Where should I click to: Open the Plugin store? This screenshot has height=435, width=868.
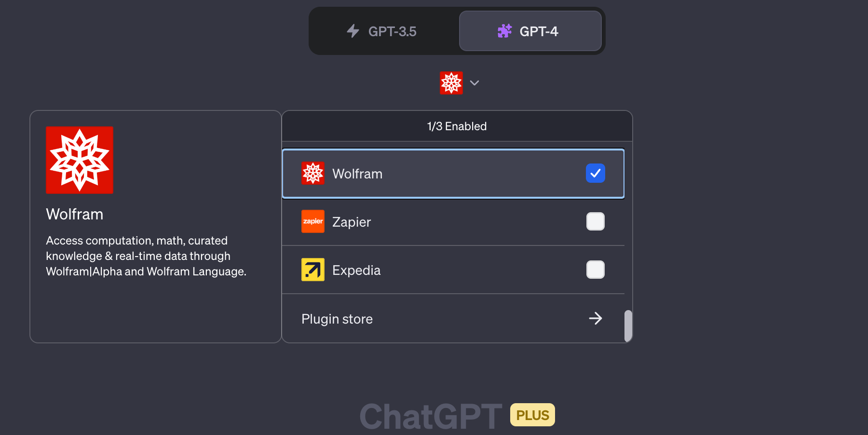pyautogui.click(x=338, y=319)
